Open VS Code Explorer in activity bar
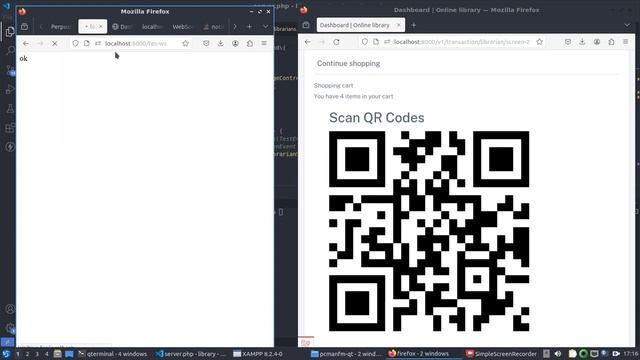The width and height of the screenshot is (640, 360). click(10, 31)
